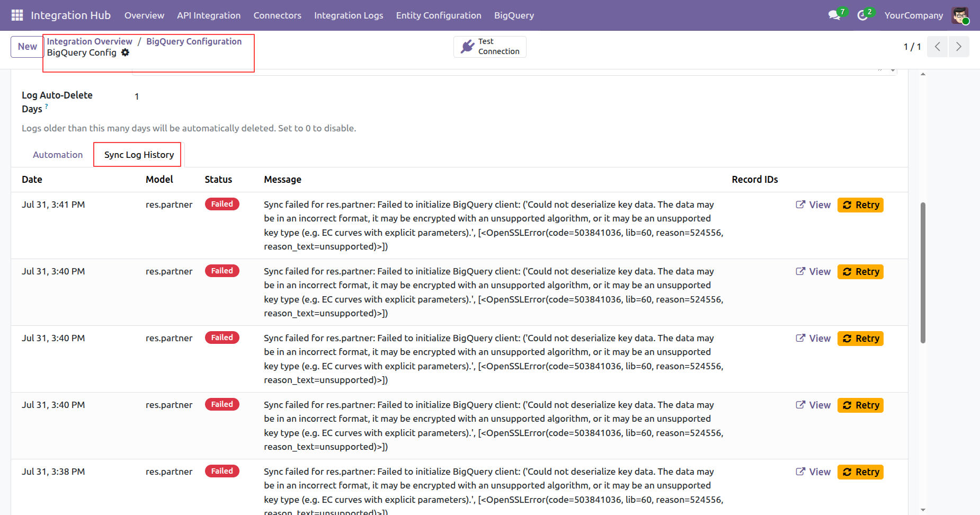
Task: Click the 'Logs older than this many days' hint
Action: coord(189,128)
